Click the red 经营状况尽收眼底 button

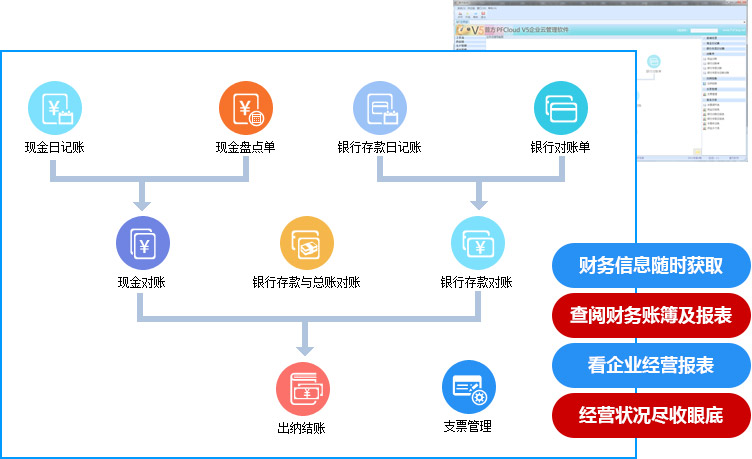click(x=651, y=414)
